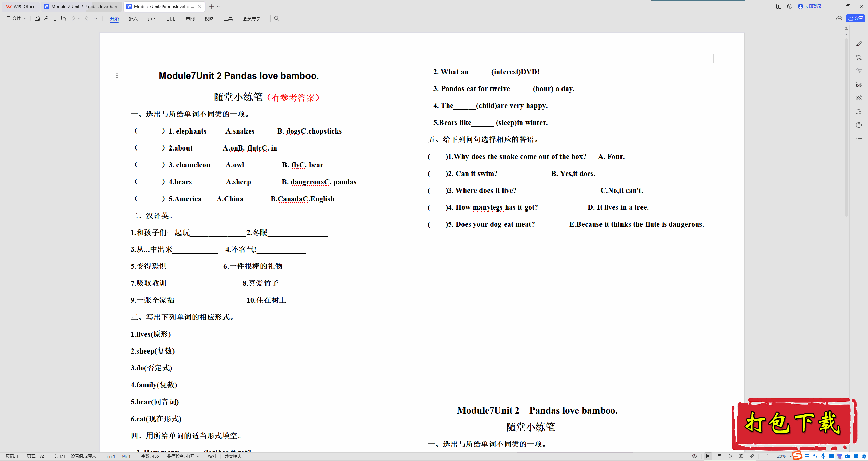Click the 立即登录 button top right
This screenshot has height=461, width=868.
811,6
